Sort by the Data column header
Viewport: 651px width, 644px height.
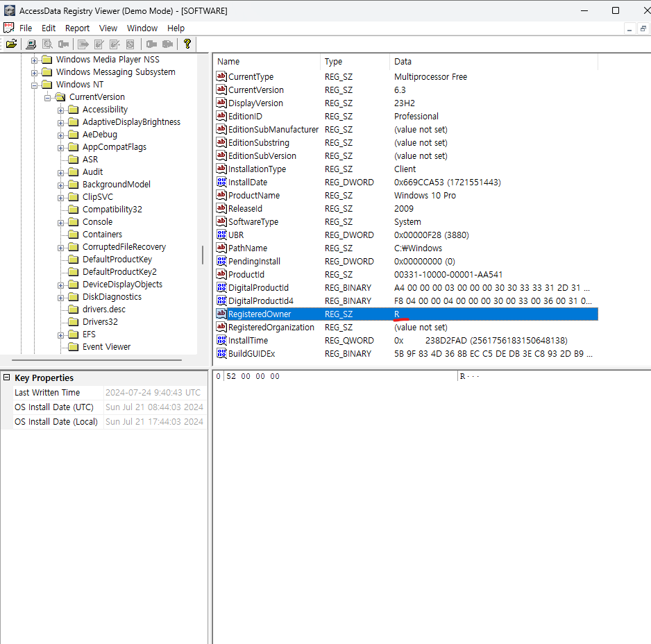click(493, 62)
